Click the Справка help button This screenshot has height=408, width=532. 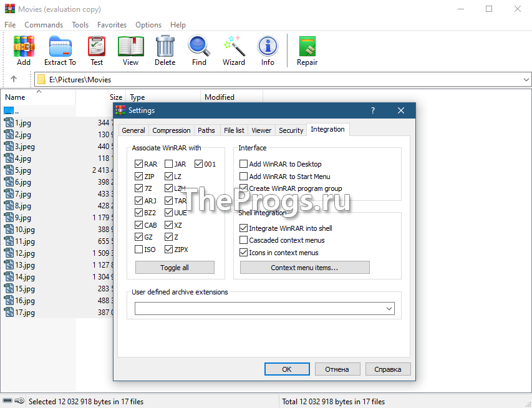pos(388,369)
